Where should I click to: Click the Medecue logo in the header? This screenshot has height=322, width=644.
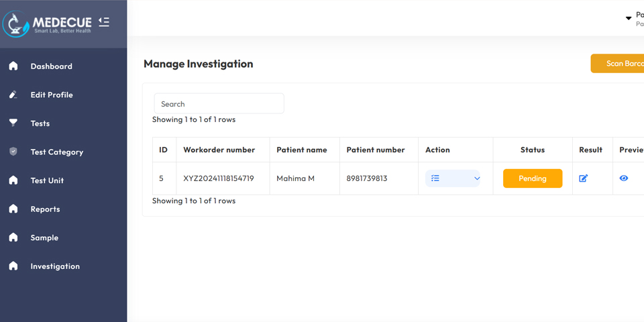coord(47,23)
